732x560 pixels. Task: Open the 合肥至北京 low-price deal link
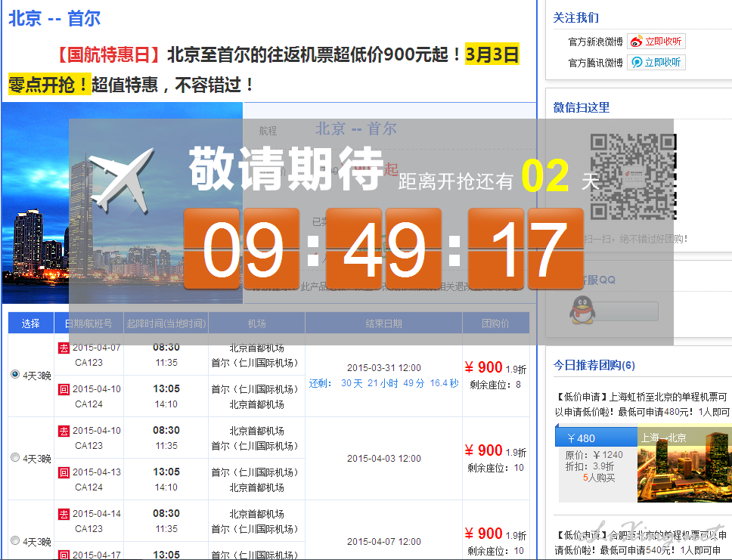coord(640,543)
